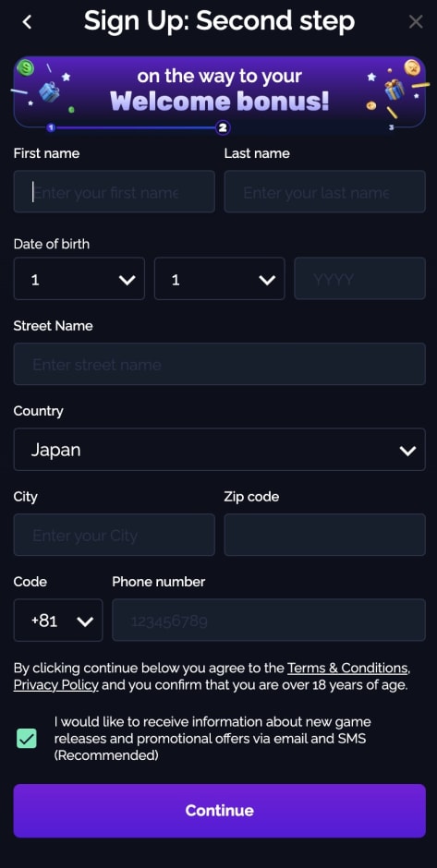Expand the Country dropdown showing Japan
The height and width of the screenshot is (868, 437).
point(219,450)
